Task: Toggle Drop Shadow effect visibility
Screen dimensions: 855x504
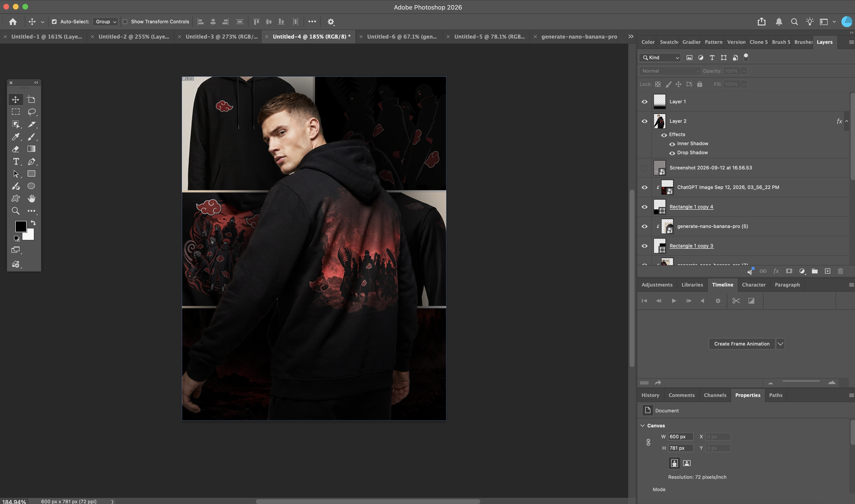Action: (672, 153)
